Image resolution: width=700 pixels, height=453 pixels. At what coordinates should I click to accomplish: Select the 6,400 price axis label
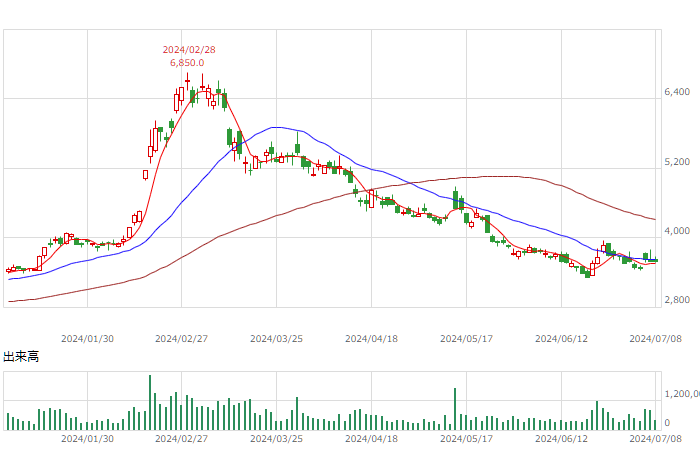point(677,92)
